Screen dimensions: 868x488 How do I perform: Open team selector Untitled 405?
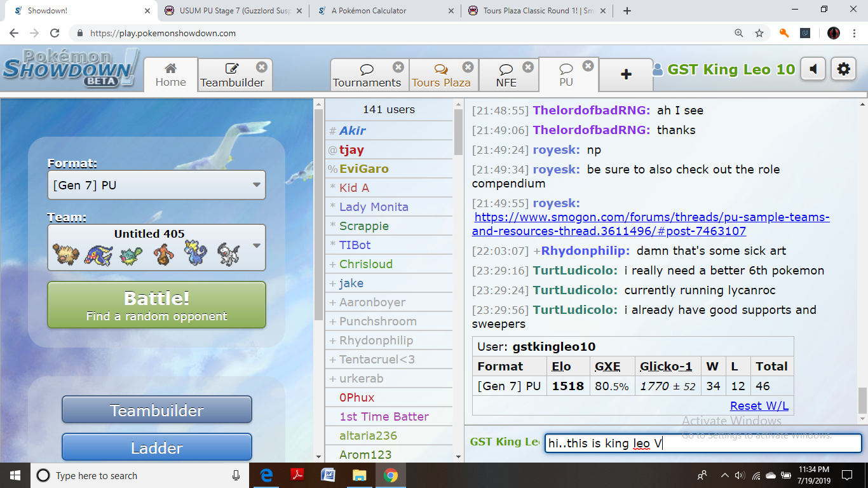coord(156,247)
